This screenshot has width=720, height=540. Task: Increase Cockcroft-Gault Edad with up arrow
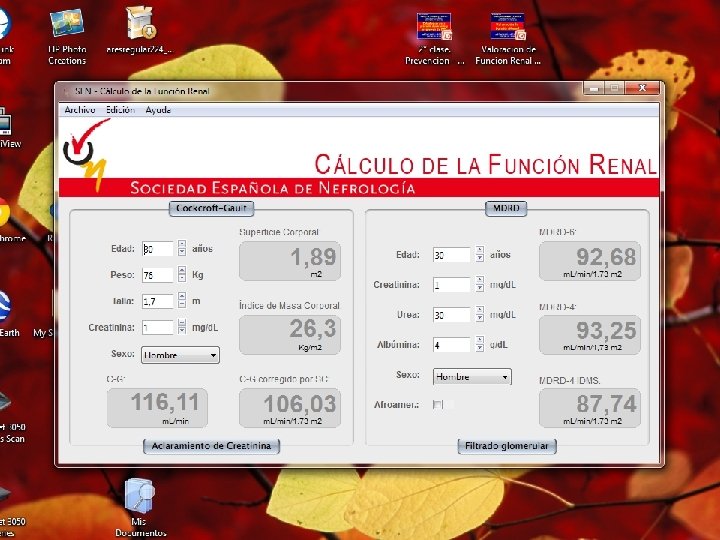tap(182, 244)
